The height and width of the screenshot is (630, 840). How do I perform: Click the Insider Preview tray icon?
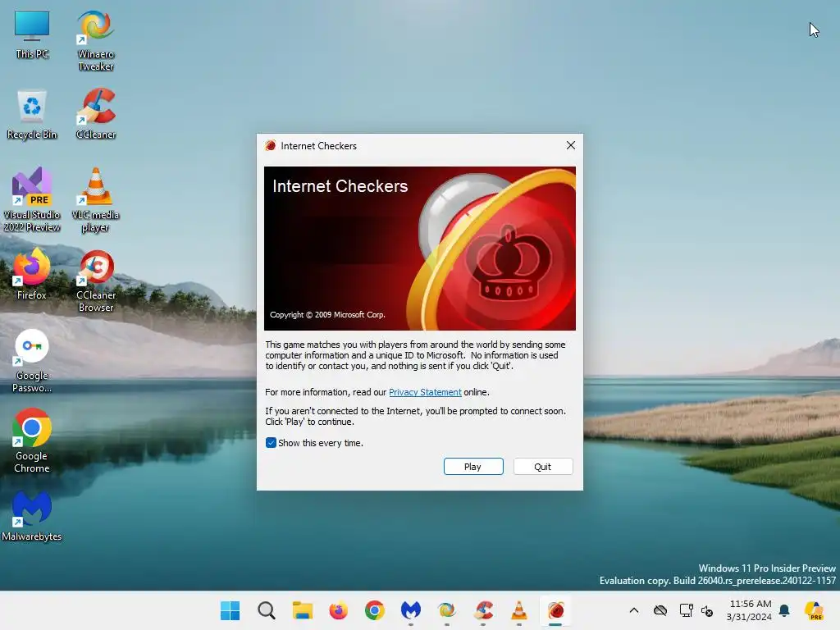pyautogui.click(x=815, y=610)
